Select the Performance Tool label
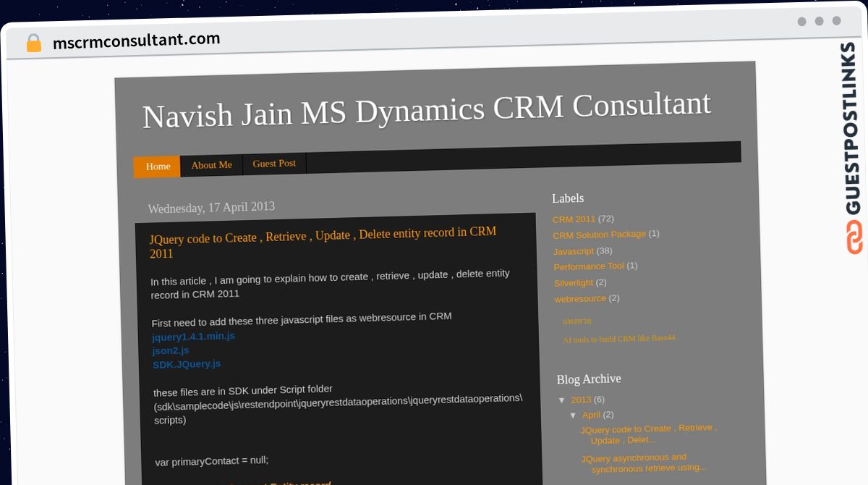 pos(589,266)
